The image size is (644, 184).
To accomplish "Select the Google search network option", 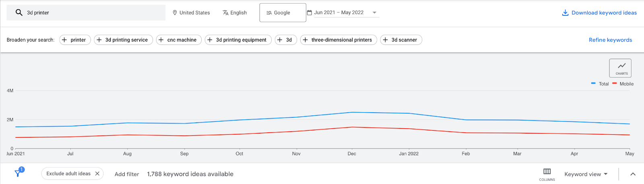I will click(x=283, y=13).
